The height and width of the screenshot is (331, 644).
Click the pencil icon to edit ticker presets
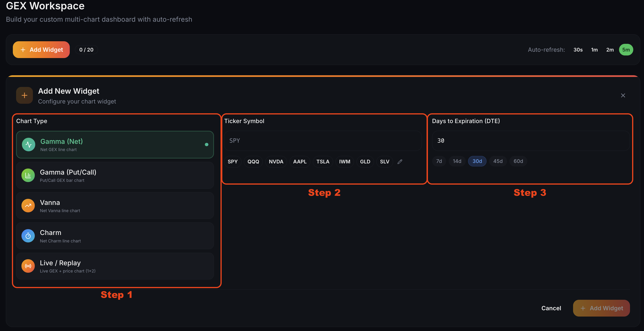click(x=400, y=162)
